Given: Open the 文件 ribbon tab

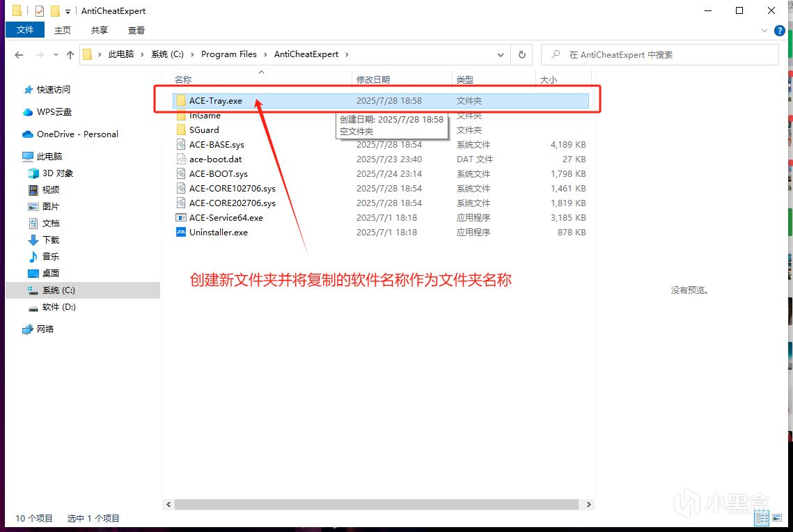Looking at the screenshot, I should [25, 30].
